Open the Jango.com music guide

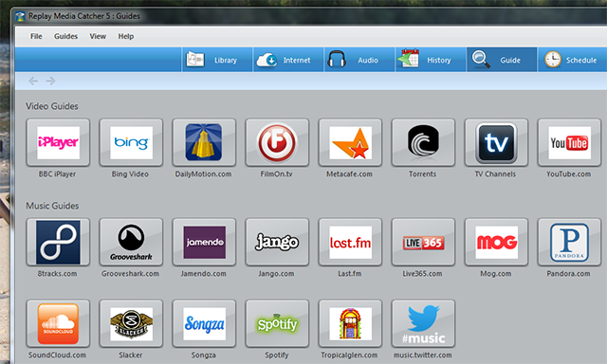click(x=277, y=242)
